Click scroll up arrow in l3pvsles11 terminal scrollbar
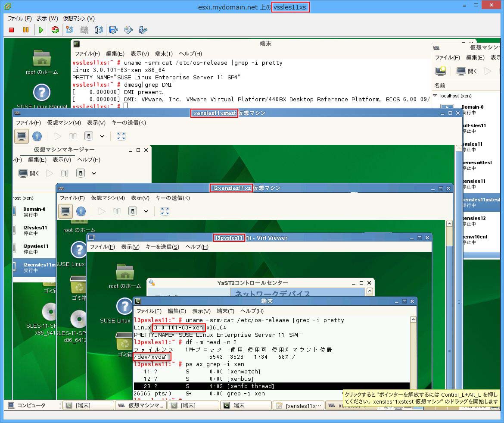 click(413, 319)
